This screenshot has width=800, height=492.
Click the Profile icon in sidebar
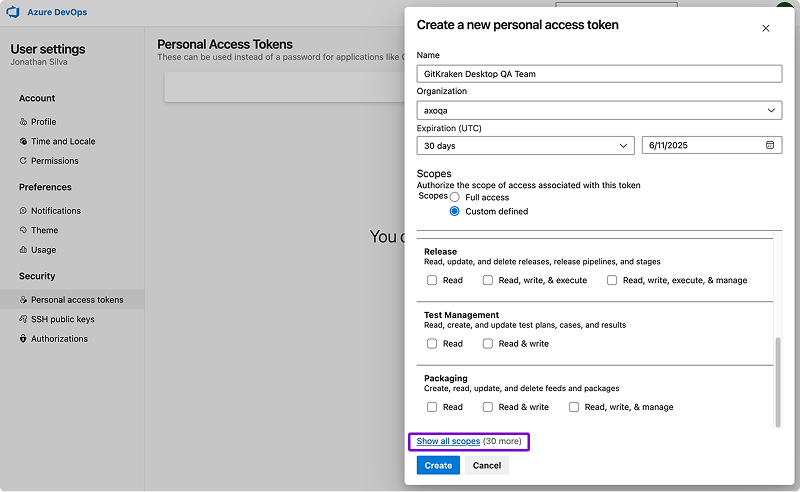(23, 122)
